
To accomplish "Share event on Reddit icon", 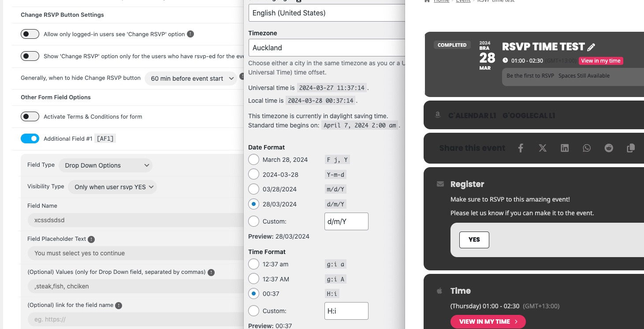I will pos(609,148).
